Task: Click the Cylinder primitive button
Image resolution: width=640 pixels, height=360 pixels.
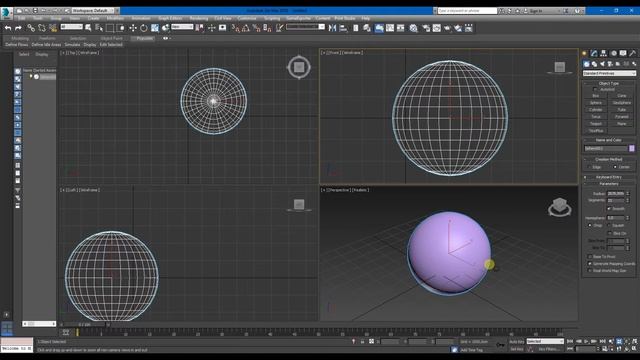Action: click(x=596, y=109)
